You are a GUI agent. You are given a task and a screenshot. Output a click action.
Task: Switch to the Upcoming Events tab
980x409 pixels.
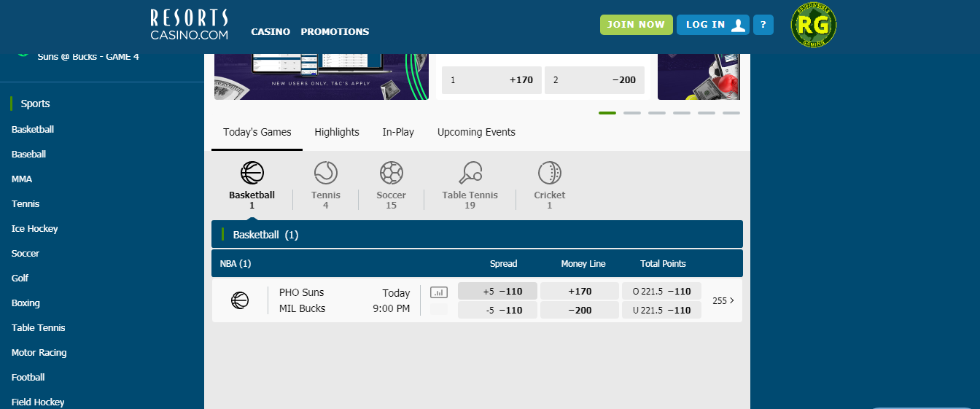(476, 133)
